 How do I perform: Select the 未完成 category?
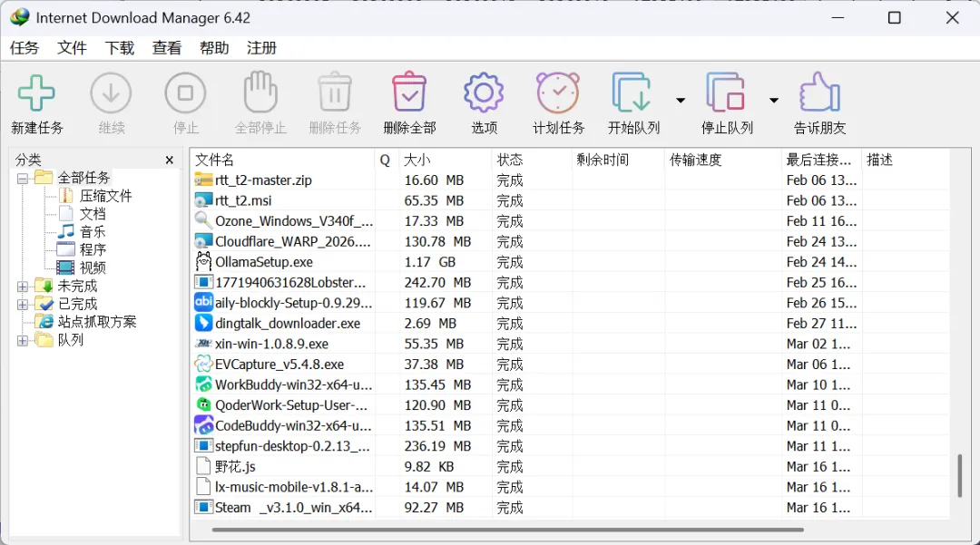tap(77, 287)
